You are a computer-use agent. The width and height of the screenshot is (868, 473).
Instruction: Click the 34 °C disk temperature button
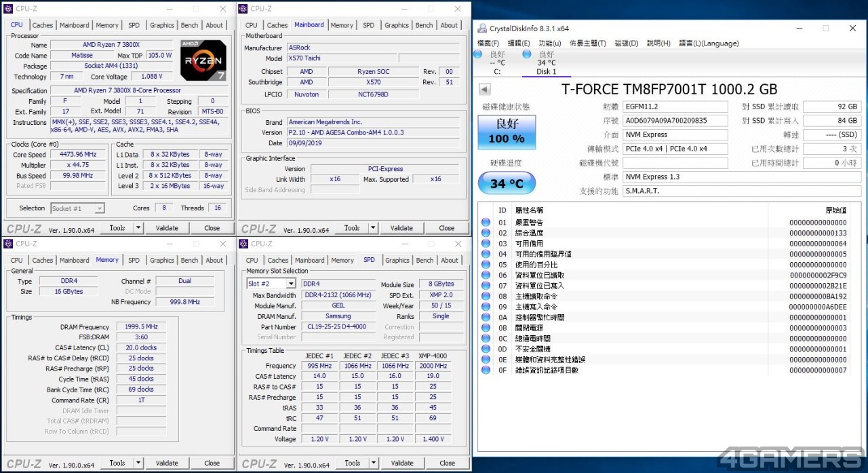(507, 183)
